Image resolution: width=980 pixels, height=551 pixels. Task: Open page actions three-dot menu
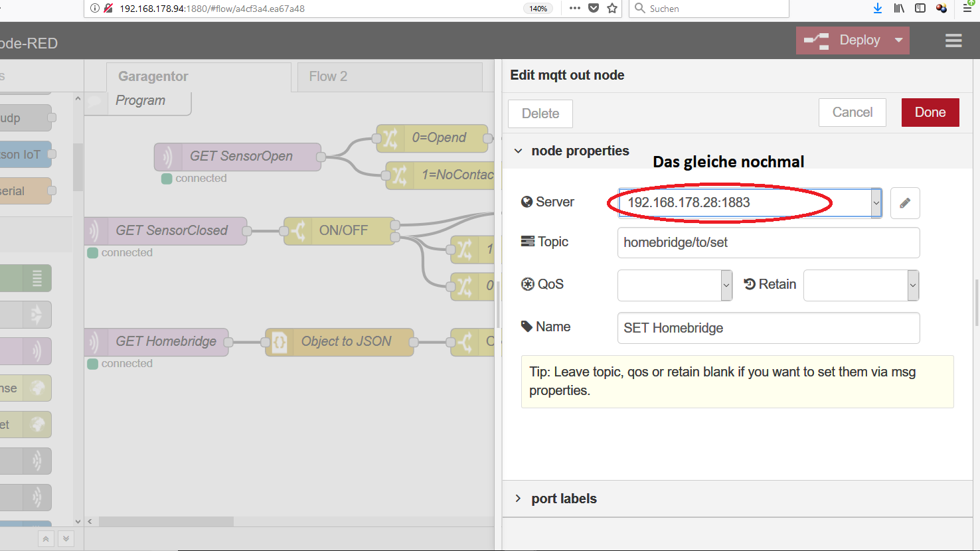click(575, 8)
